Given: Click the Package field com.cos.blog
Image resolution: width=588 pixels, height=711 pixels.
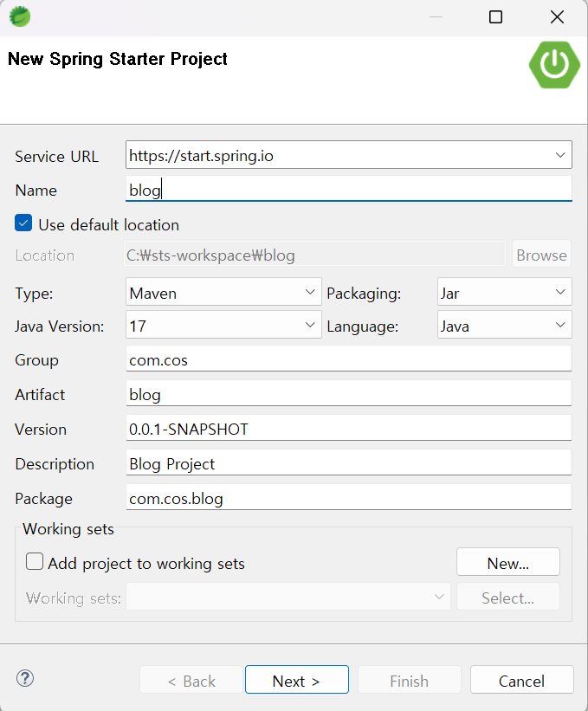Looking at the screenshot, I should [x=349, y=497].
